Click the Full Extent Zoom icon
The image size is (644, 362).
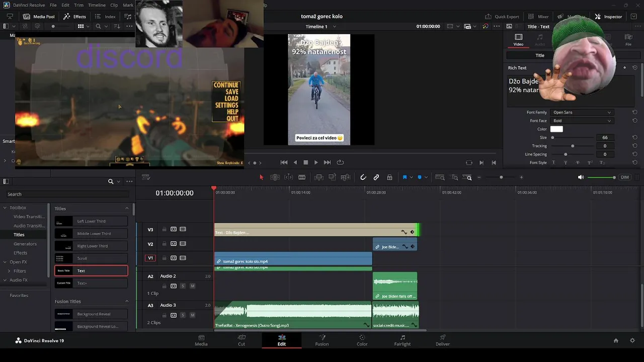point(440,177)
